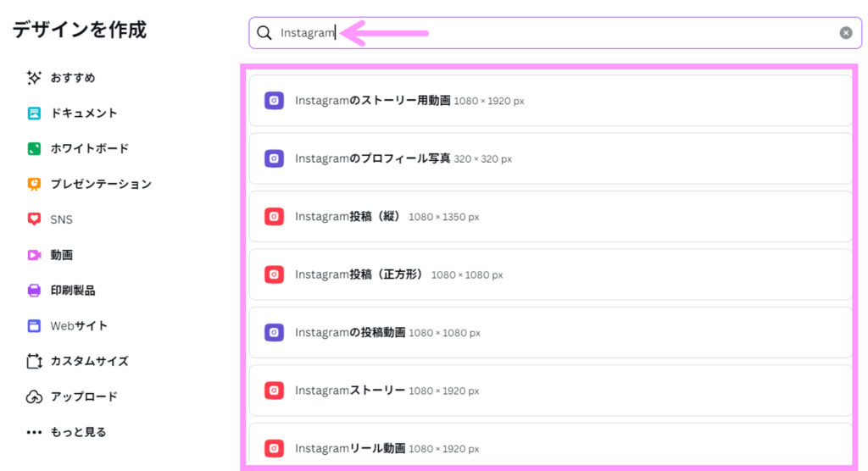Open the 印刷製品 printer icon
The height and width of the screenshot is (471, 868).
point(34,291)
